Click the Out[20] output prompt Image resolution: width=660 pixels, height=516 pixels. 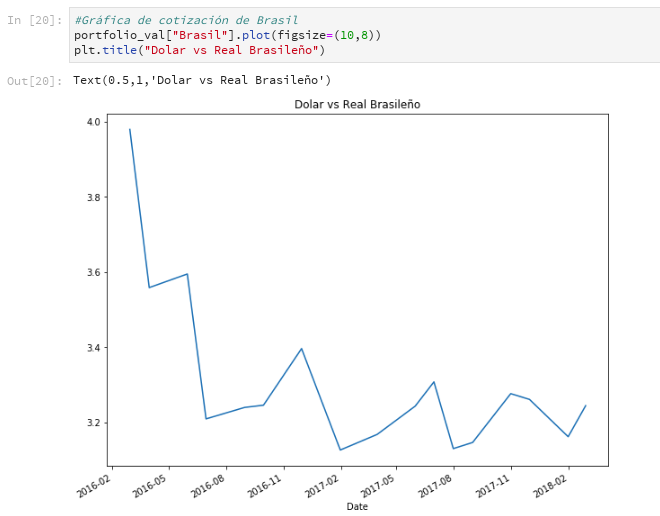pyautogui.click(x=35, y=80)
